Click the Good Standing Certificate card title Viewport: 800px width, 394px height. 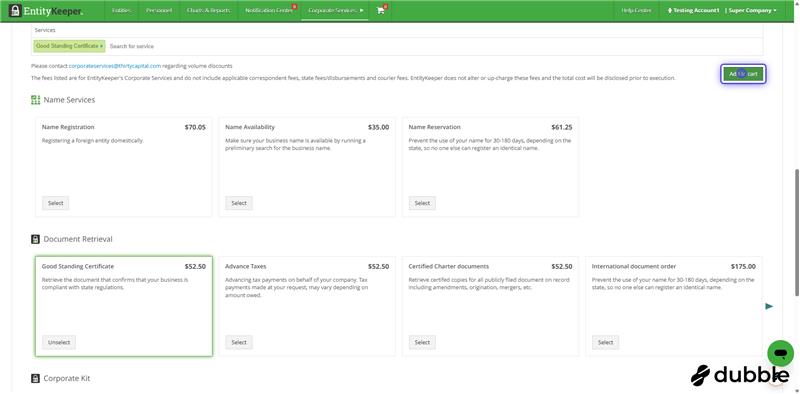(78, 266)
